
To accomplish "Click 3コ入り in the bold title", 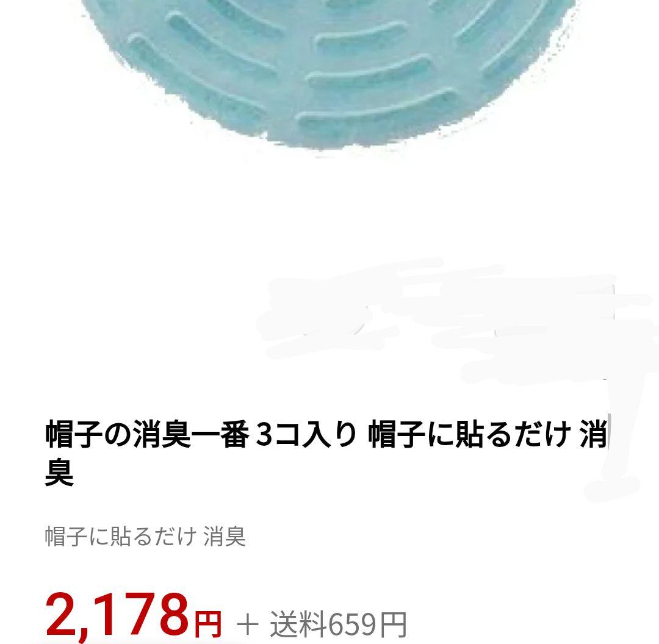I will (306, 435).
